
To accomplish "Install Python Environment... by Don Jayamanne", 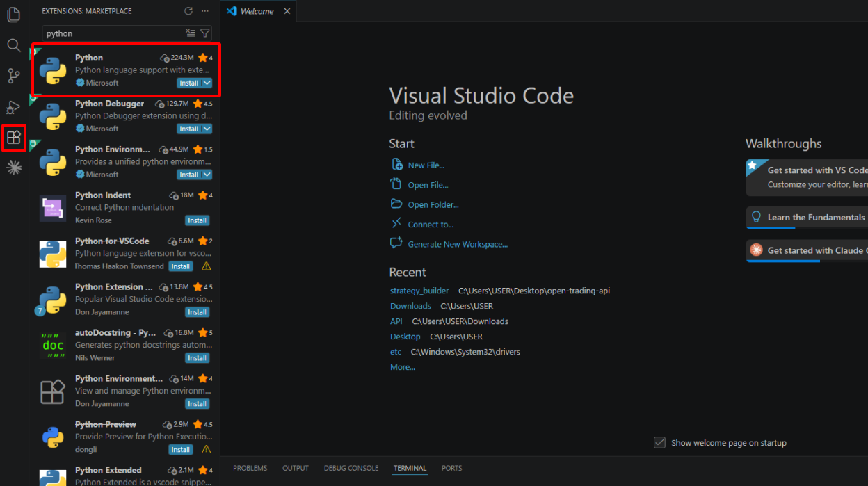I will click(x=198, y=404).
